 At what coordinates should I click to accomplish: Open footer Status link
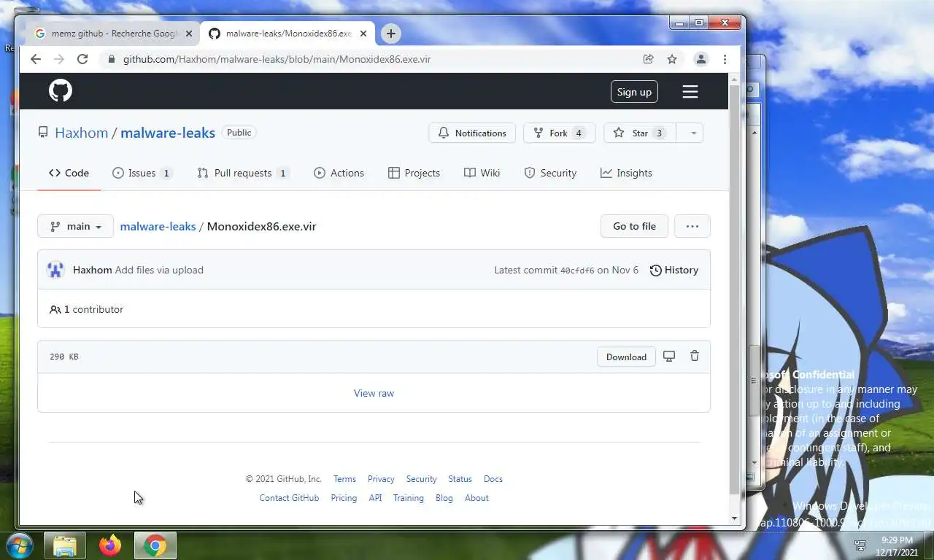click(x=460, y=479)
